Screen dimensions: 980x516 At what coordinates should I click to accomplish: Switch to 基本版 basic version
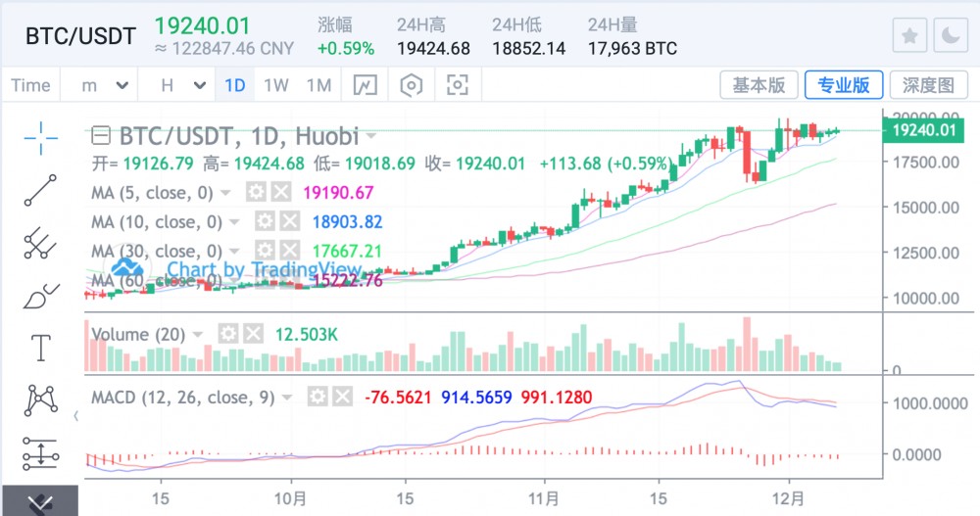click(759, 85)
